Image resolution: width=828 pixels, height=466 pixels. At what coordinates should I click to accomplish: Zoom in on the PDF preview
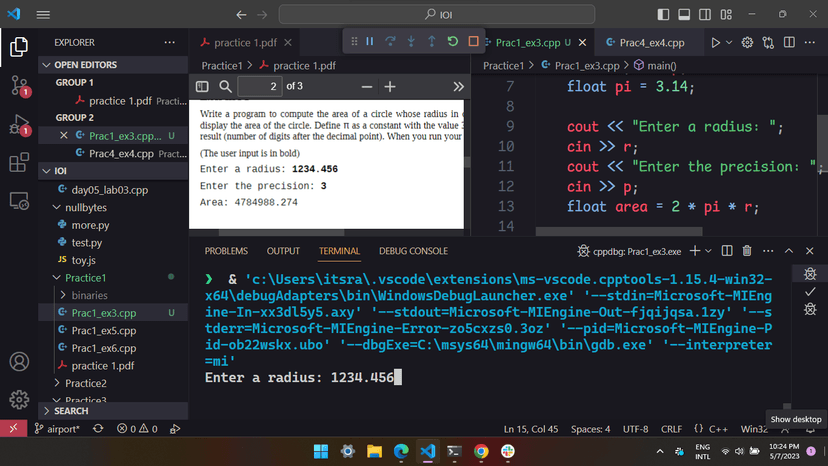pyautogui.click(x=390, y=87)
